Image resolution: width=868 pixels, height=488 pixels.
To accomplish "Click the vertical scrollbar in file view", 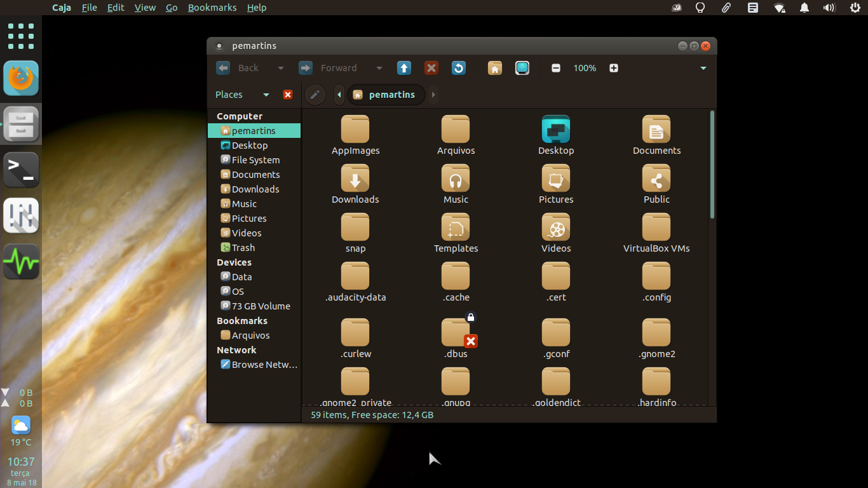I will tap(712, 165).
